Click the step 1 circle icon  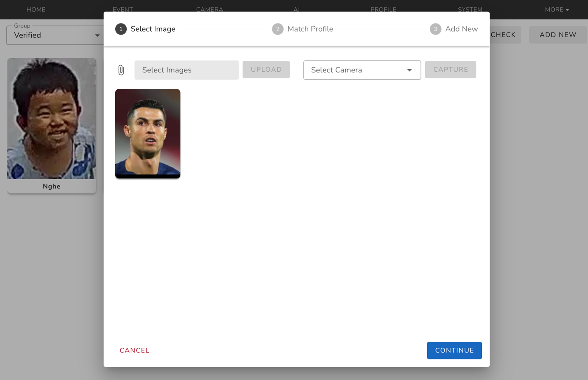[x=121, y=29]
